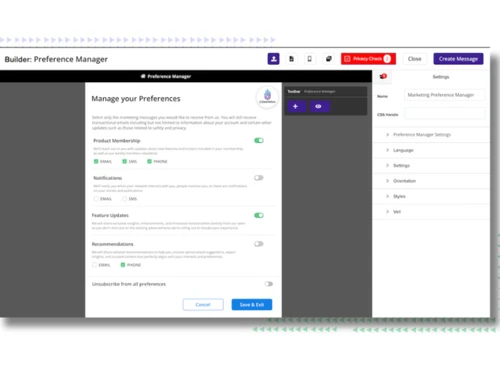This screenshot has height=375, width=500.
Task: Uncheck SMS under Product Membership
Action: (124, 161)
